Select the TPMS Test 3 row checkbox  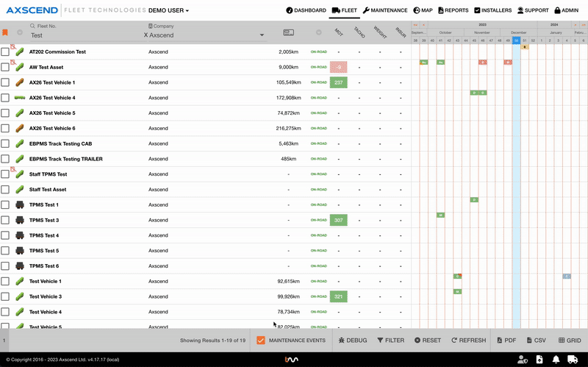click(5, 220)
